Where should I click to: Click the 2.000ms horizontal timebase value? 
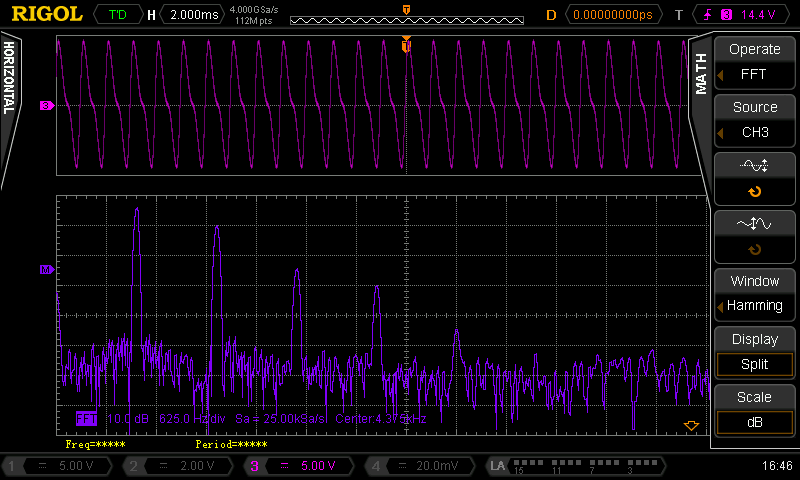tap(193, 14)
